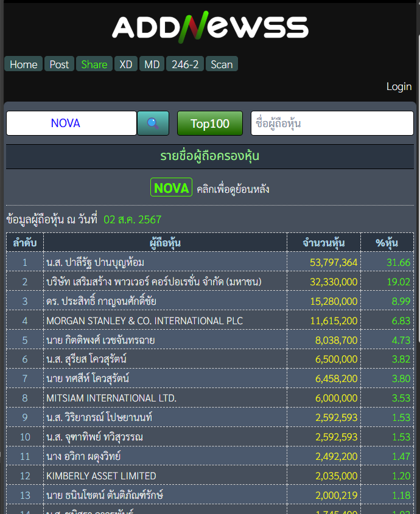Select shareholder น.ส. วิริยาภรณ์ โปษยานนท์
420x514 pixels.
(x=99, y=417)
